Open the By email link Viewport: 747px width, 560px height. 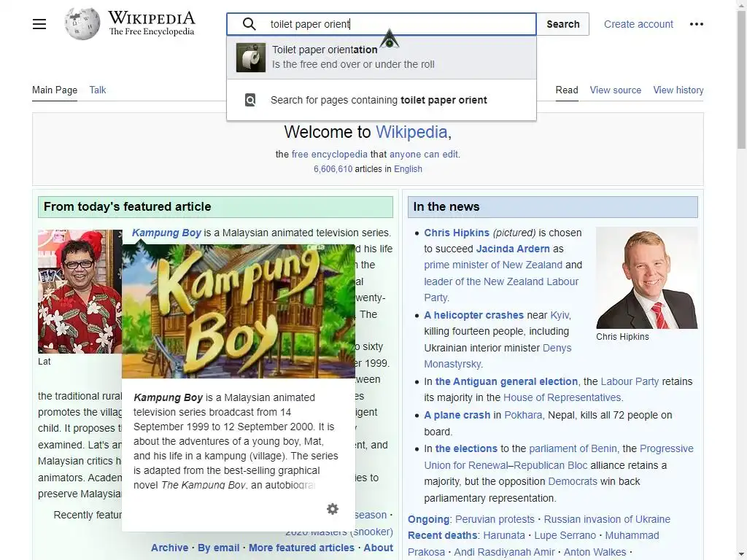click(219, 548)
